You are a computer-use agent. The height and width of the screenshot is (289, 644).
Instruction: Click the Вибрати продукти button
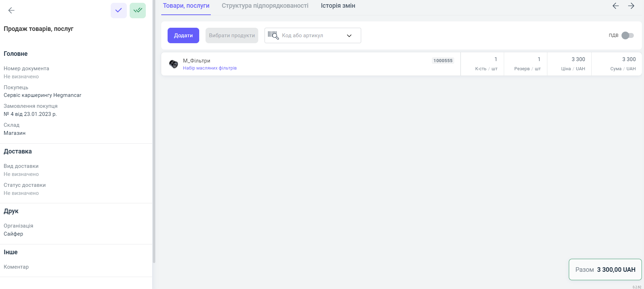click(x=232, y=35)
